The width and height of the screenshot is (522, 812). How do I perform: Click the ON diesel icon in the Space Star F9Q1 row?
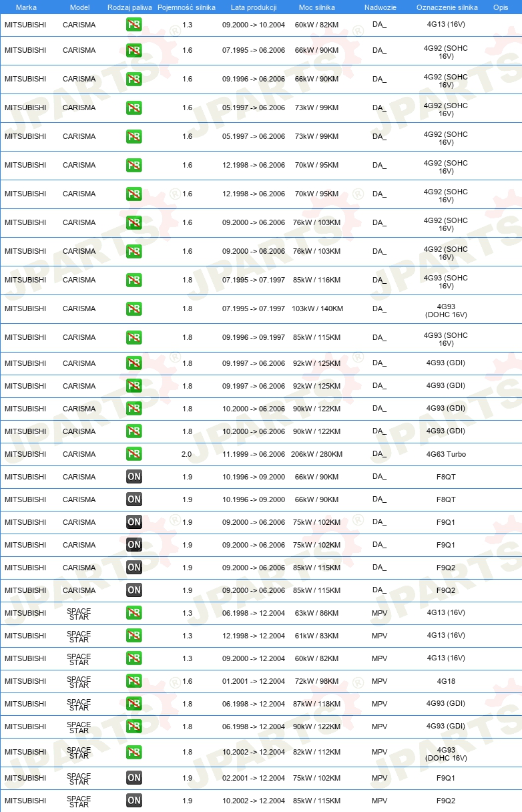[134, 778]
